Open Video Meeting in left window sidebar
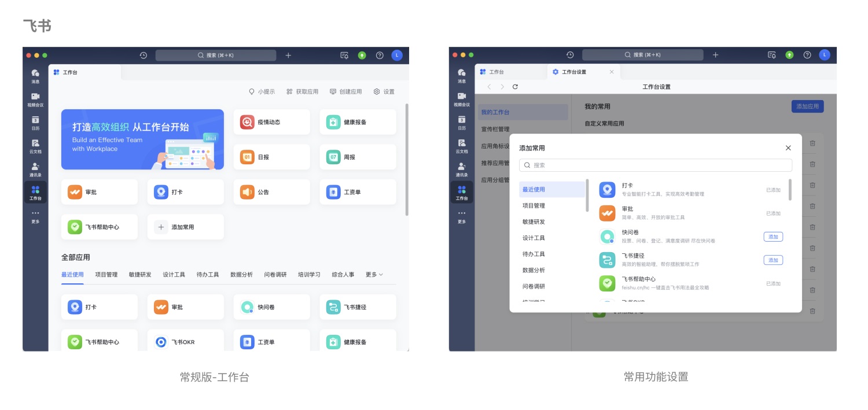Screen dimensions: 868x410 pyautogui.click(x=35, y=99)
